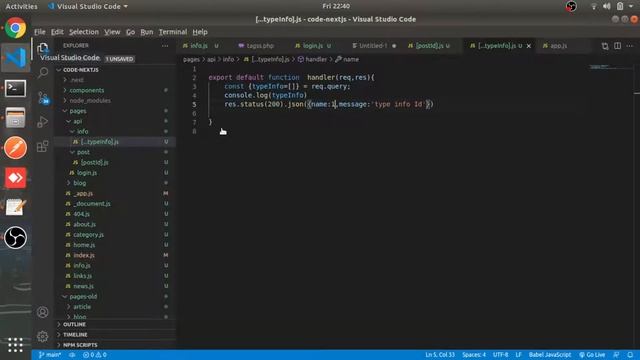
Task: Close the [...typeInfo].js tab
Action: pyautogui.click(x=529, y=46)
